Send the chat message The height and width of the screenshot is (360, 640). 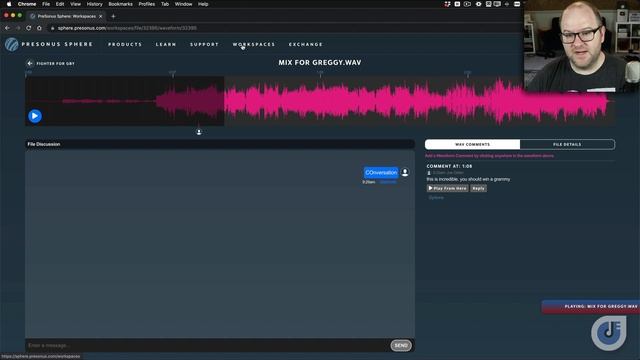click(x=401, y=345)
